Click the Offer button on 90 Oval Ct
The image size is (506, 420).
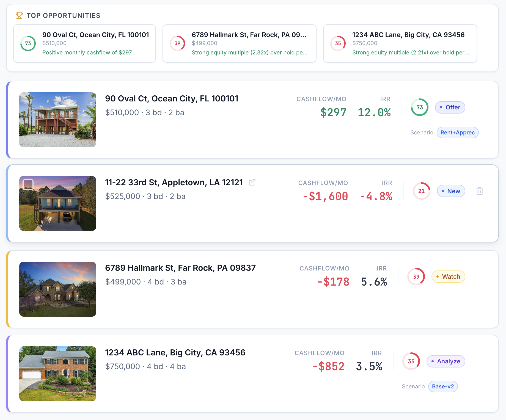[x=450, y=107]
